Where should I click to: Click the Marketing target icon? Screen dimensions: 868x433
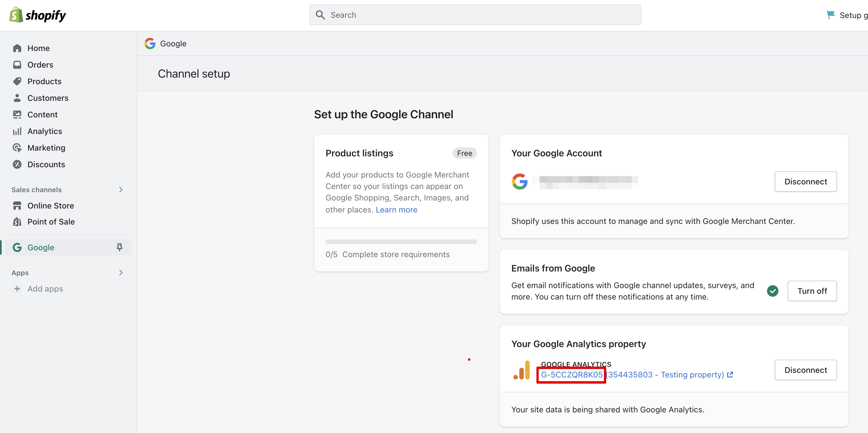click(17, 147)
